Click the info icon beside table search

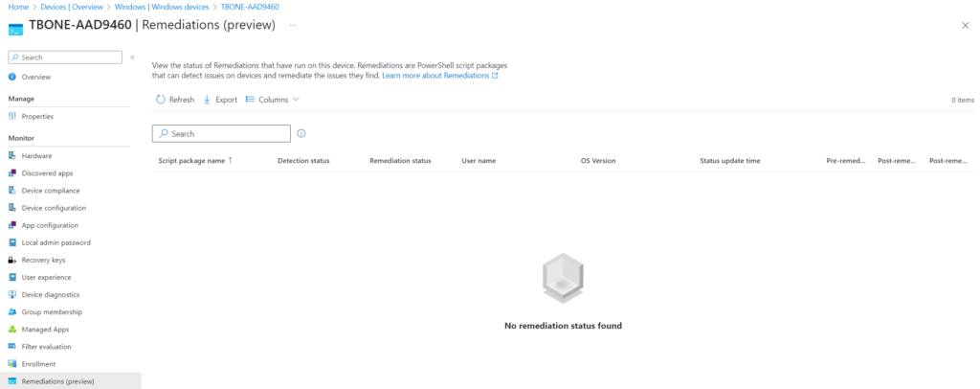pos(301,133)
